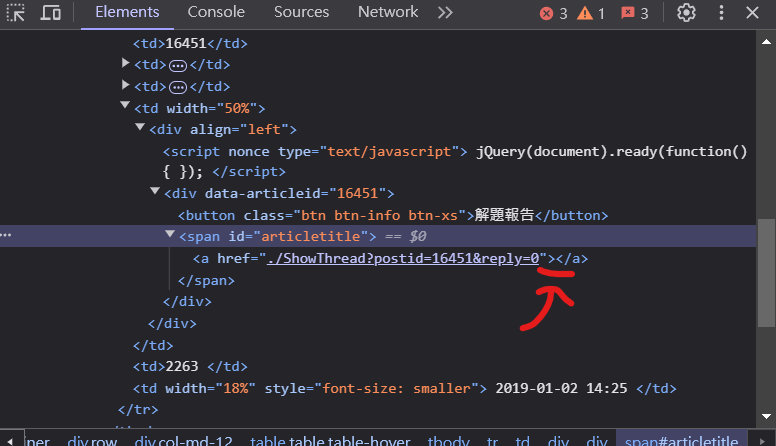Collapse the td width="50%" node
The width and height of the screenshot is (776, 446).
[x=125, y=108]
